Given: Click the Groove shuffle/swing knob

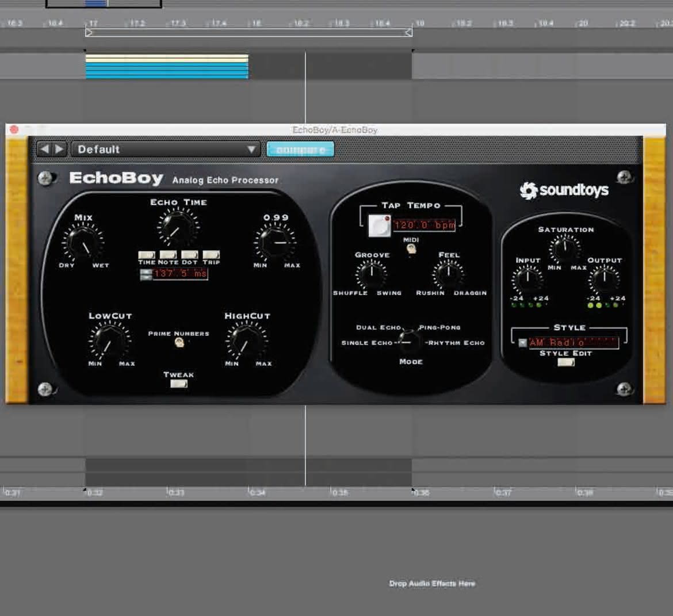Looking at the screenshot, I should coord(371,274).
